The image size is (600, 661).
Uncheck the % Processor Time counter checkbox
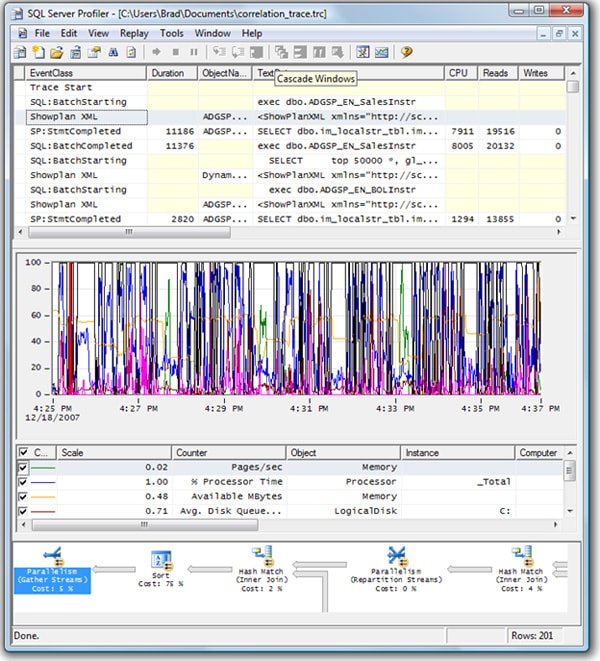tap(23, 482)
